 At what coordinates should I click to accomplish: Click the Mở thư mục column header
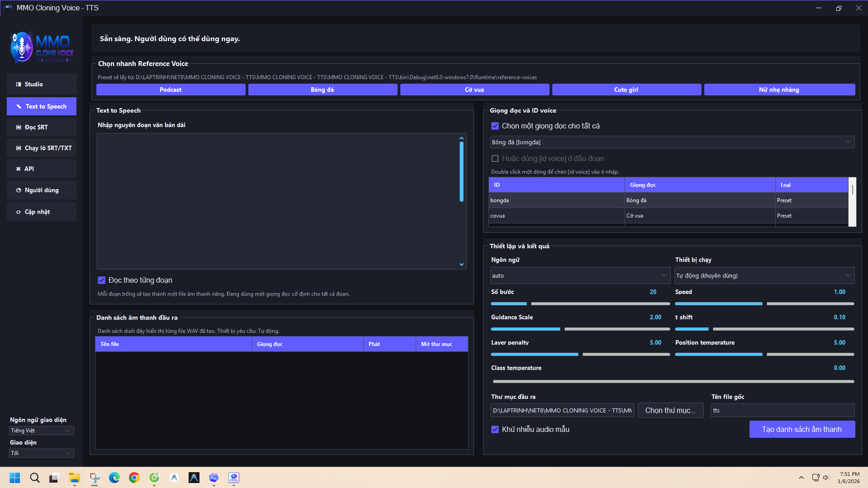click(442, 344)
